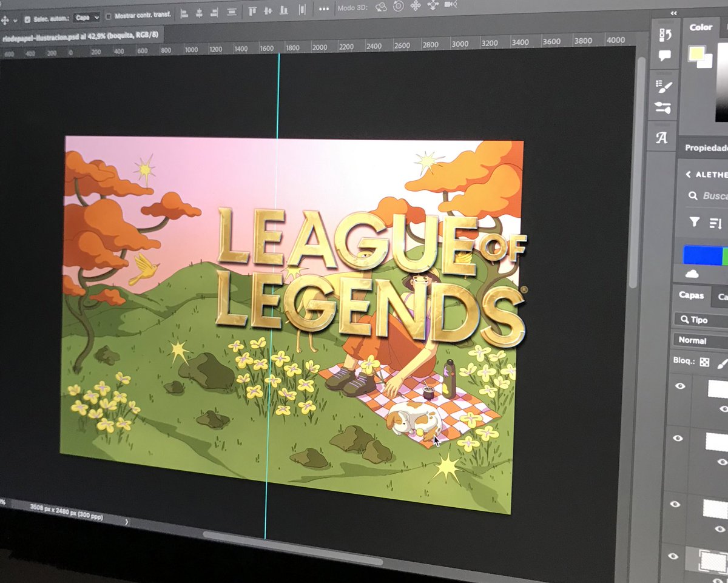Select 3D pan camera icon
728x583 pixels.
click(x=416, y=5)
